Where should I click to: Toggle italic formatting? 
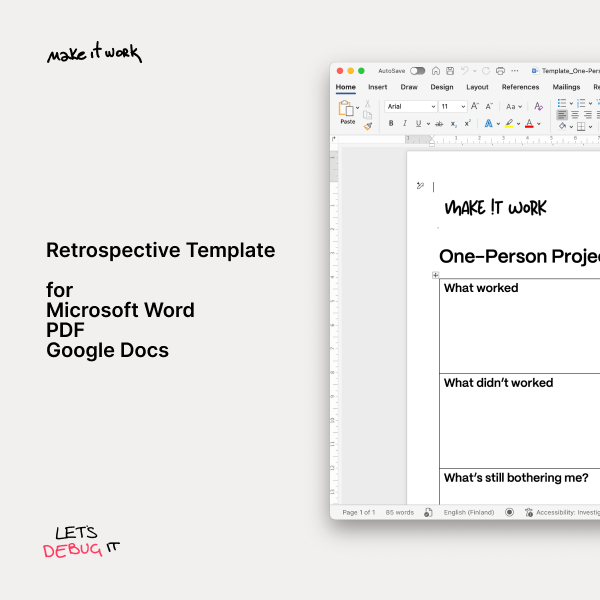404,123
